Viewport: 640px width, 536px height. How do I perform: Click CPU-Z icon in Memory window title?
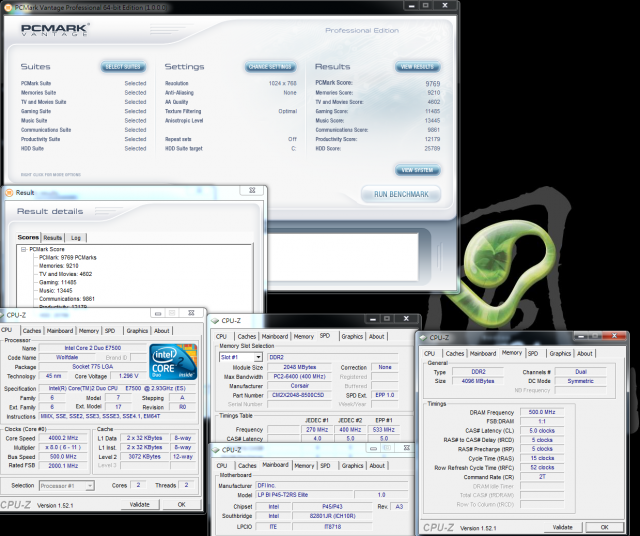(x=424, y=338)
